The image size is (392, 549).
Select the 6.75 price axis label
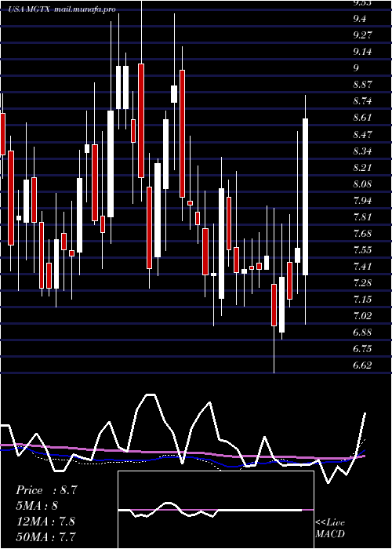[x=362, y=349]
